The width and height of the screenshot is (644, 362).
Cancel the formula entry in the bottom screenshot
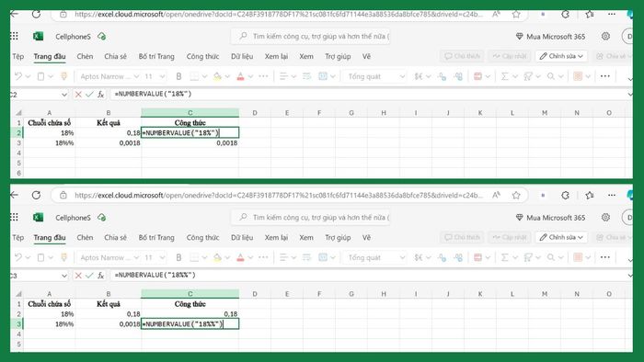(78, 276)
